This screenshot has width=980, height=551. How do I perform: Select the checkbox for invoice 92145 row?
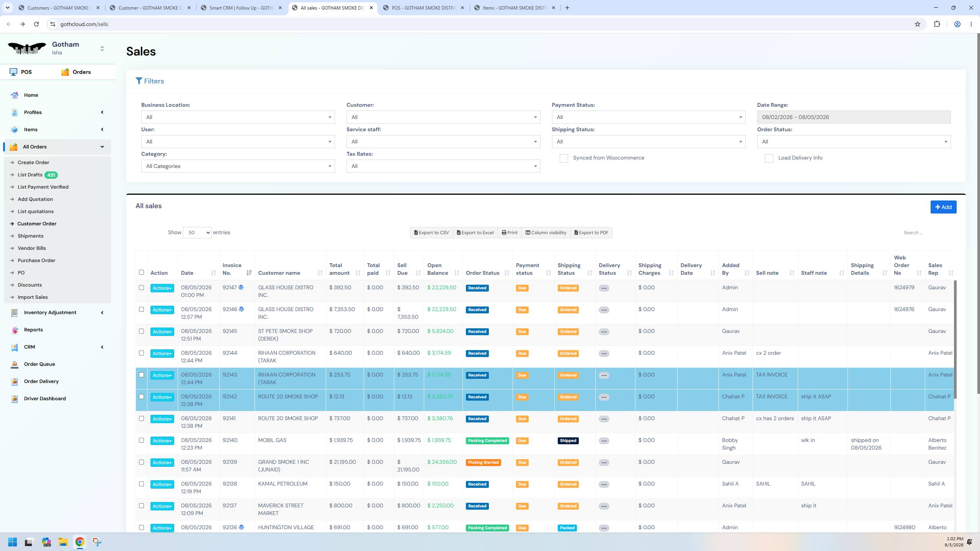(141, 331)
